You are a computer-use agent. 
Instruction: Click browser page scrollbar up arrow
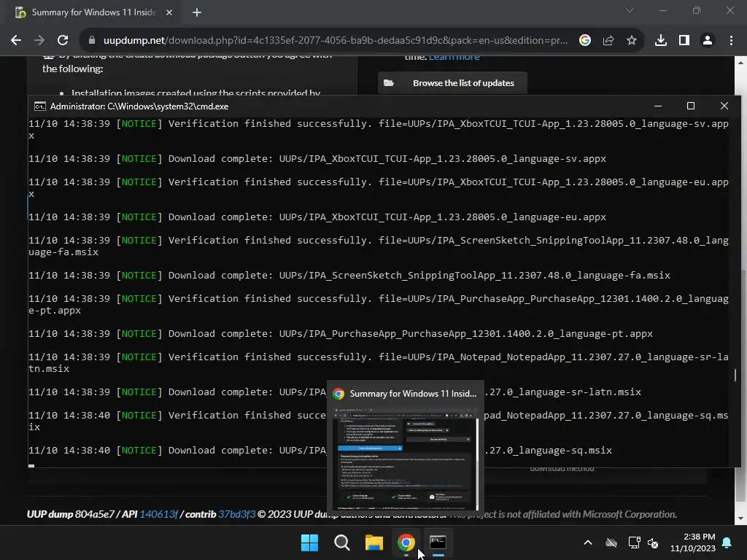click(740, 62)
